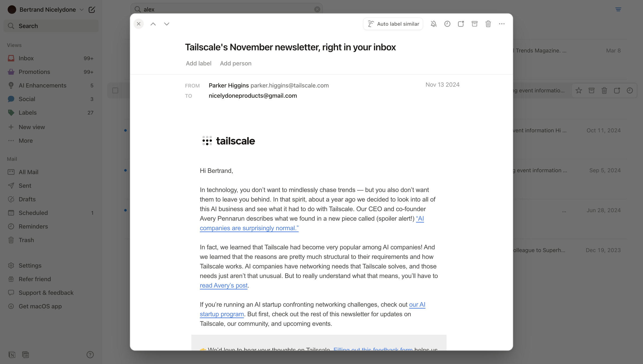643x364 pixels.
Task: Tick the checkbox on the highlighted email row
Action: tap(115, 90)
